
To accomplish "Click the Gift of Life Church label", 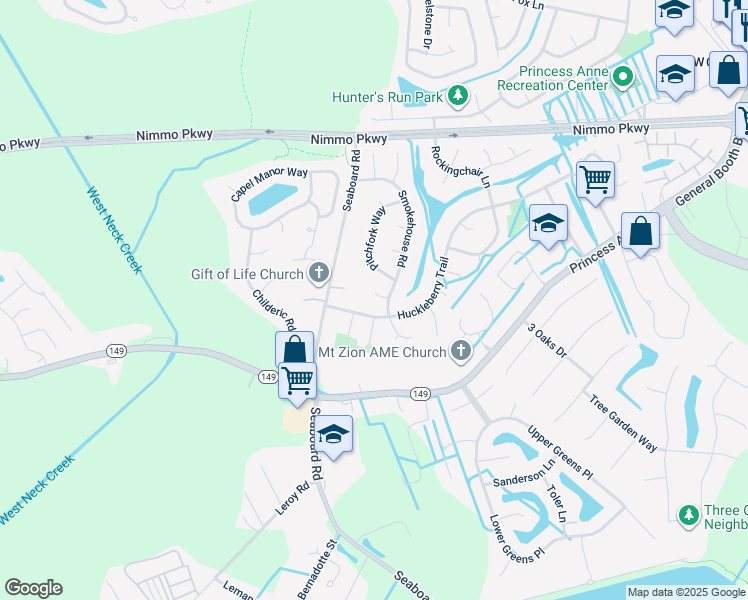I will (247, 274).
